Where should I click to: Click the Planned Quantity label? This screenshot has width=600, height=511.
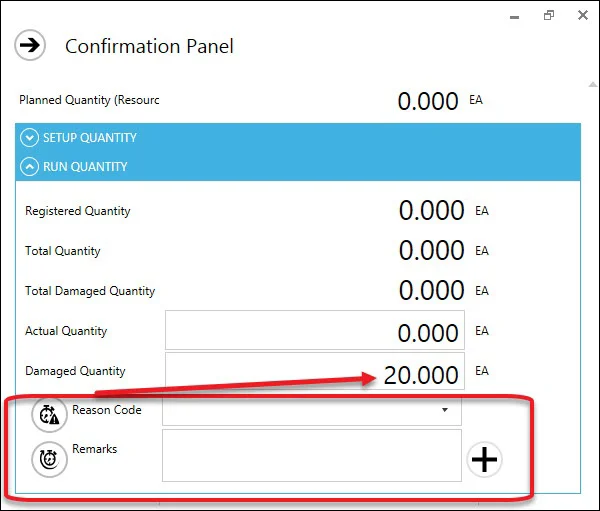pyautogui.click(x=89, y=100)
